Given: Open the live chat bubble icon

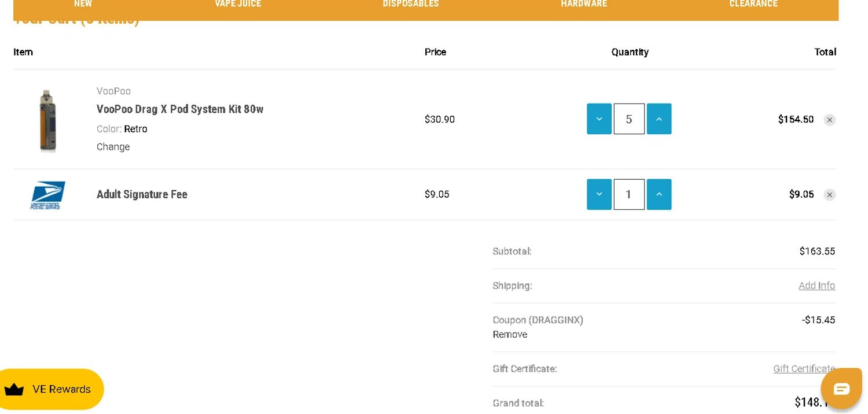Looking at the screenshot, I should 841,389.
